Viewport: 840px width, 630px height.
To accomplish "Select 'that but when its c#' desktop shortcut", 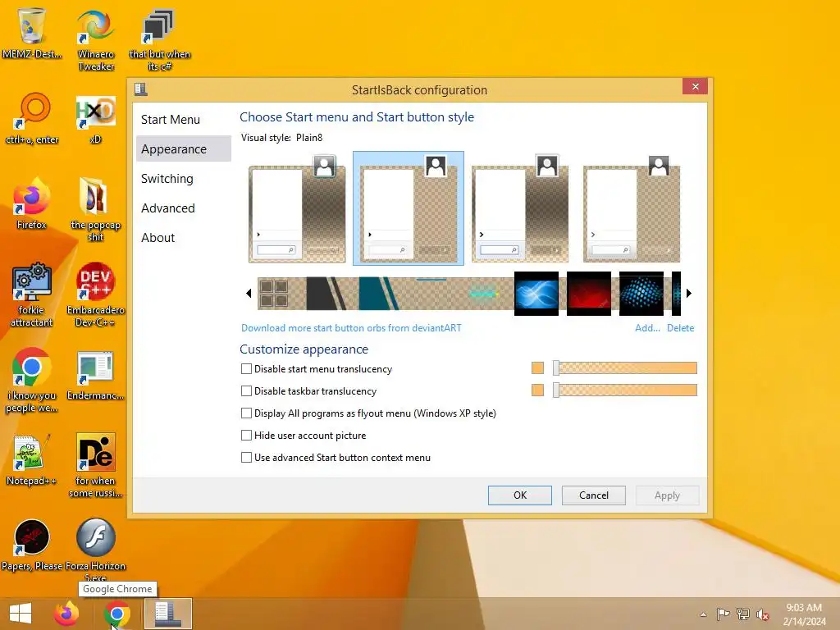I will point(159,39).
